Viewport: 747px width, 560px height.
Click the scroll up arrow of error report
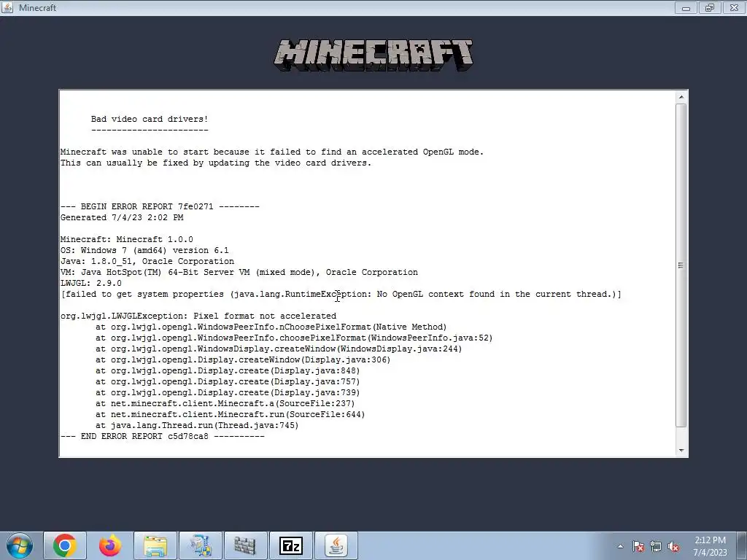point(681,97)
